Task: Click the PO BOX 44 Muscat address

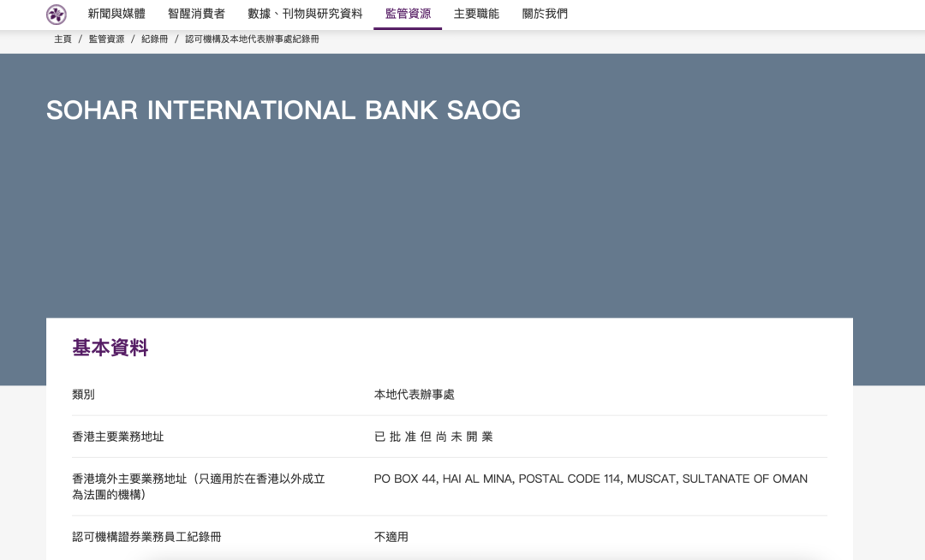Action: [x=590, y=479]
